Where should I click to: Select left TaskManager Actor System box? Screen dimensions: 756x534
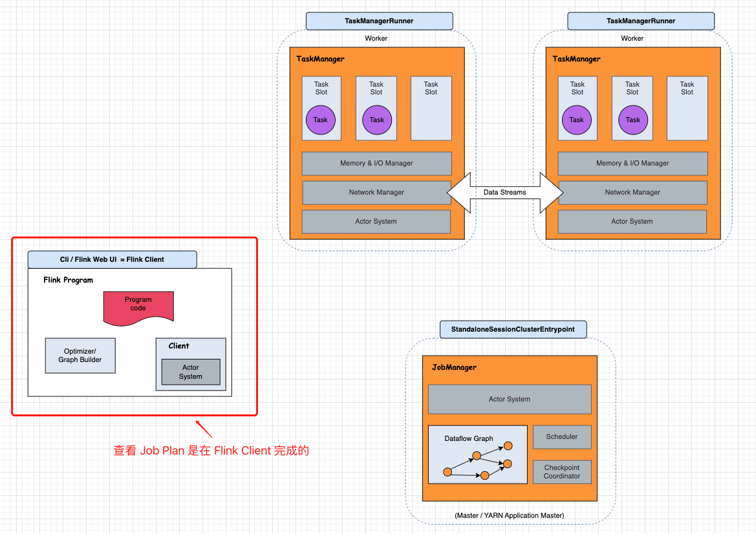[376, 222]
